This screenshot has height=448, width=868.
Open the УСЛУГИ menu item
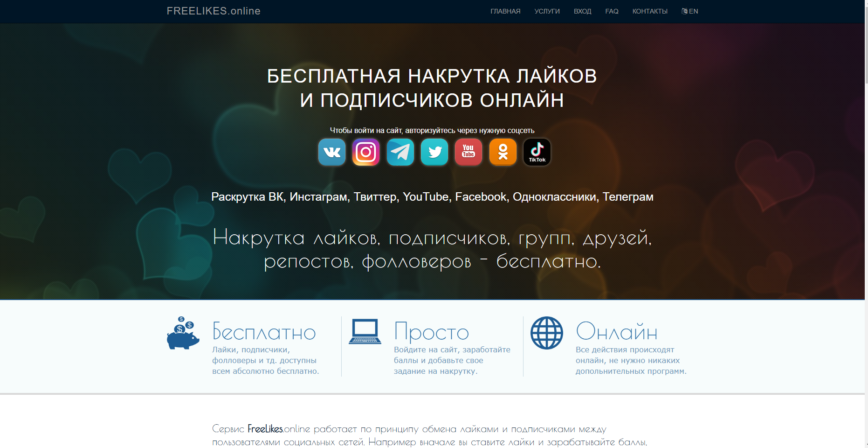point(547,11)
